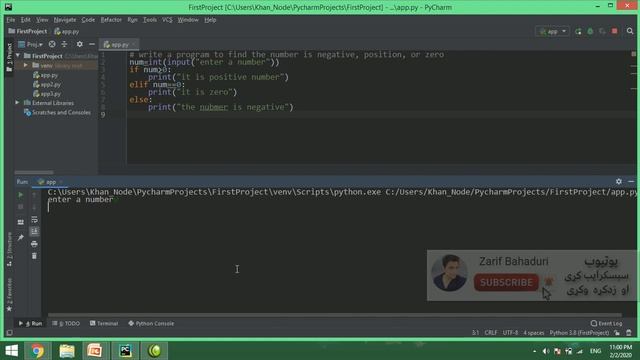Click the Search Everywhere magnifier icon
The width and height of the screenshot is (640, 360).
pos(630,31)
